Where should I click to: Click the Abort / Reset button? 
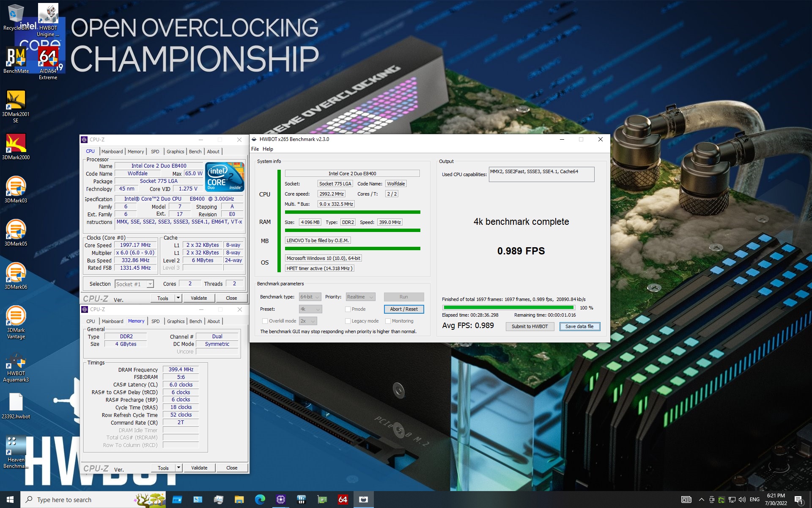(404, 309)
